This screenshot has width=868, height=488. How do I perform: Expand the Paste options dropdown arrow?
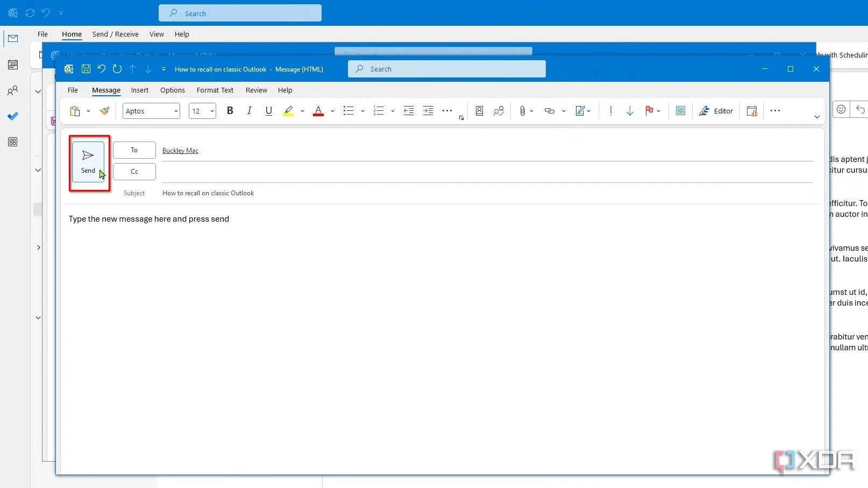pos(88,111)
